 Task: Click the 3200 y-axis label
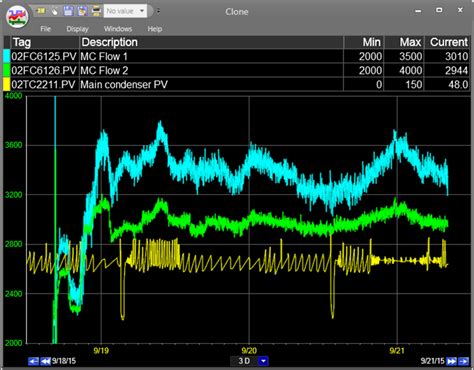(x=14, y=195)
